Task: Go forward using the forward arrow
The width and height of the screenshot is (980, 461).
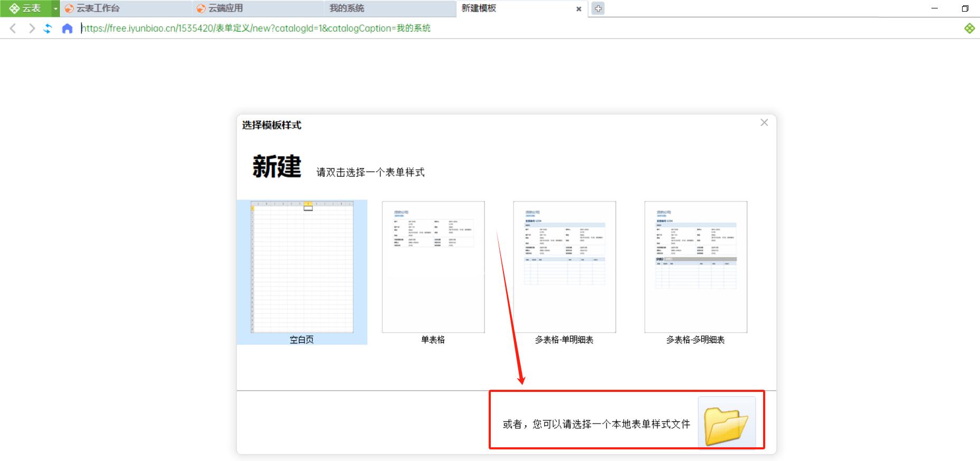Action: pyautogui.click(x=32, y=28)
